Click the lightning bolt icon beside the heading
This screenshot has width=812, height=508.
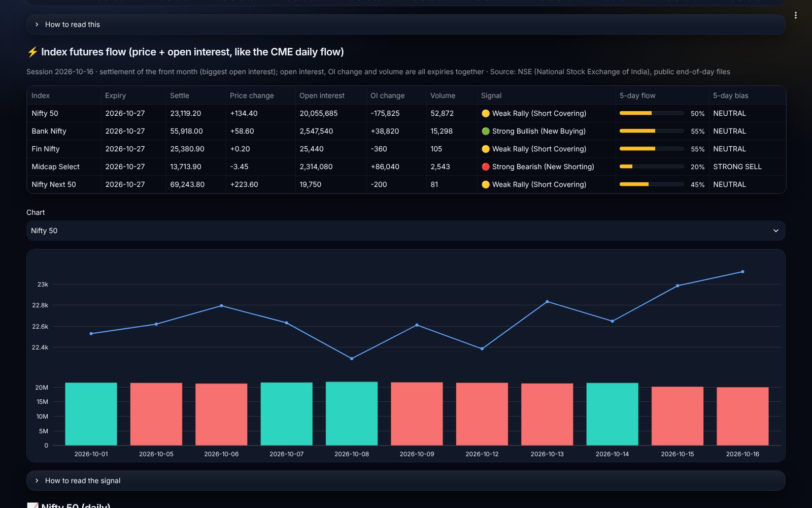pos(32,52)
